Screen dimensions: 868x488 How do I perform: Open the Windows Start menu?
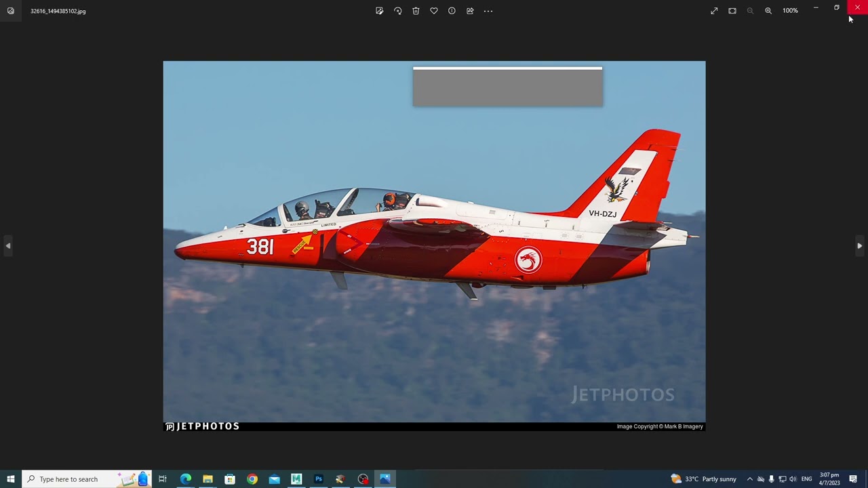point(11,479)
